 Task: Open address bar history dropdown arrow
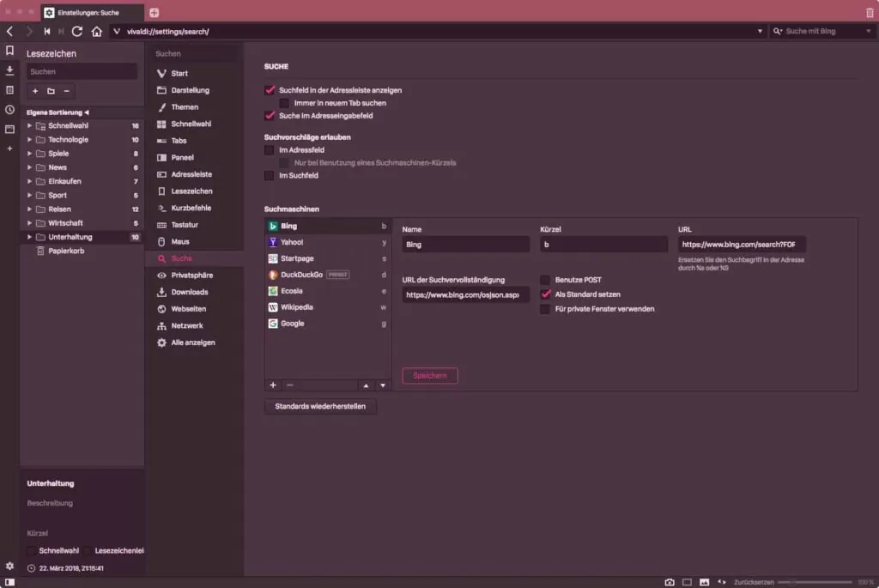(x=760, y=32)
